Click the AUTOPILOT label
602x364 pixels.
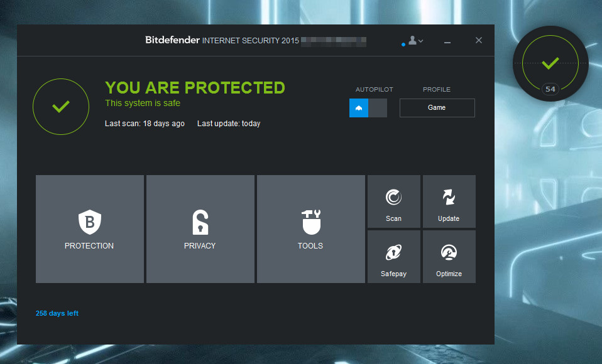point(375,89)
